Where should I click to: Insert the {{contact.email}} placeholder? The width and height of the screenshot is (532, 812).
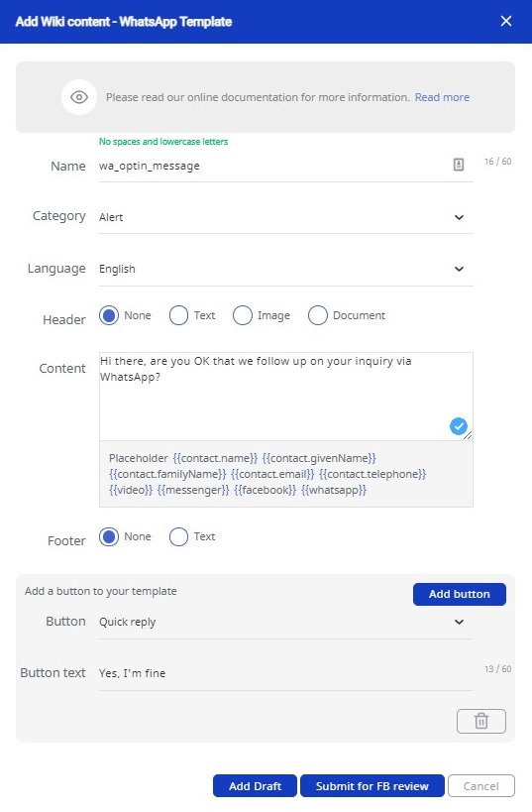pyautogui.click(x=272, y=474)
